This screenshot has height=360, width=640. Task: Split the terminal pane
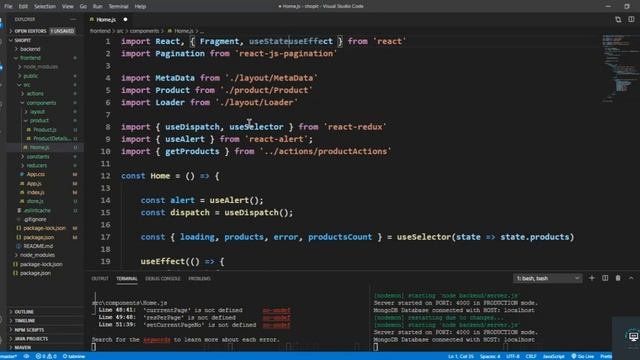pyautogui.click(x=605, y=278)
